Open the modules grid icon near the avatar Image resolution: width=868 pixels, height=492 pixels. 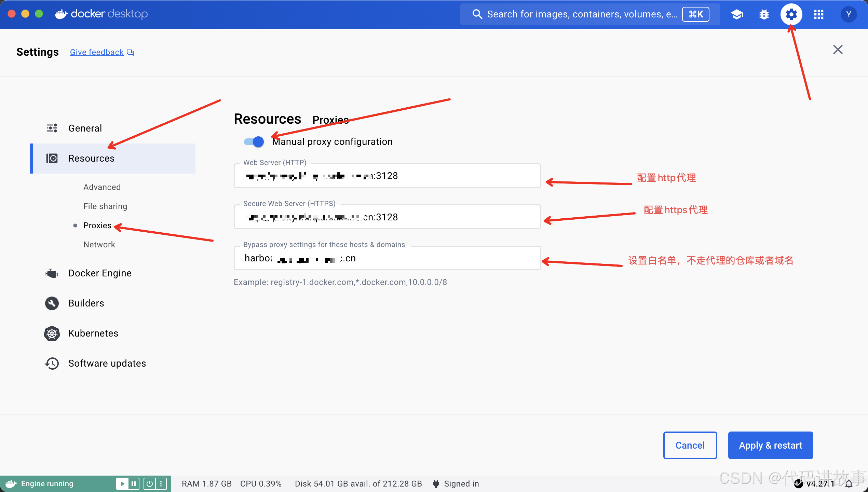click(819, 14)
